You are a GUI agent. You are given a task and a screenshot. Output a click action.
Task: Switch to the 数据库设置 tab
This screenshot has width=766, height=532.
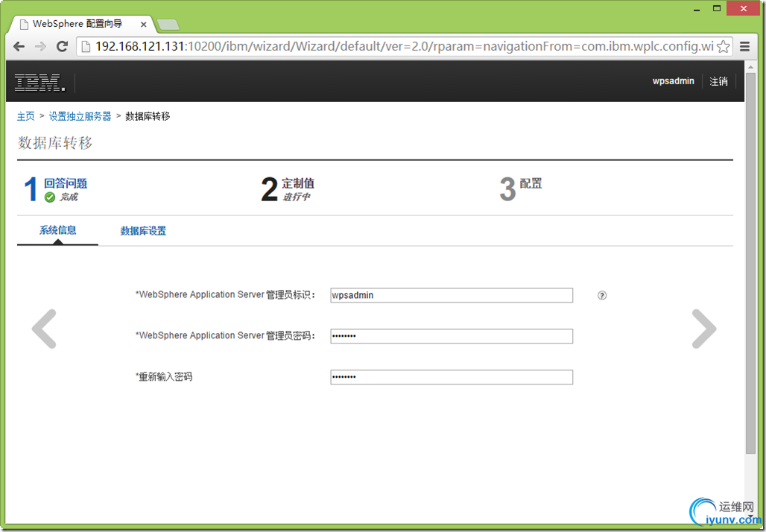pyautogui.click(x=143, y=230)
